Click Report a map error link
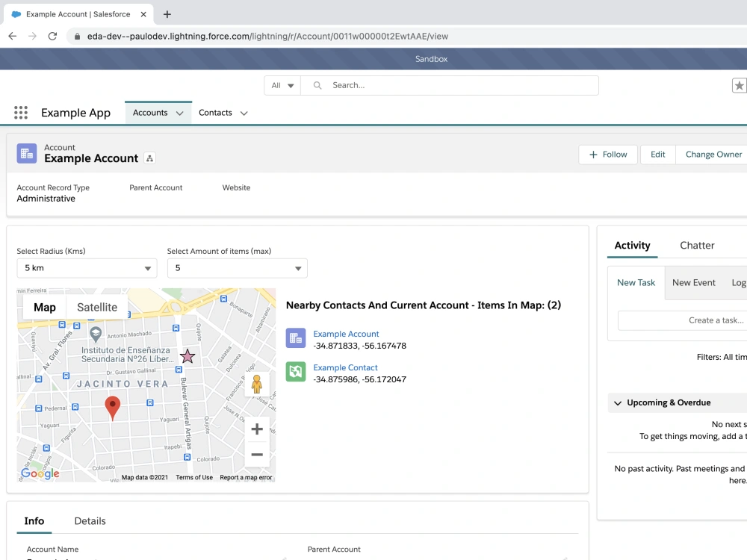Image resolution: width=747 pixels, height=560 pixels. [246, 477]
